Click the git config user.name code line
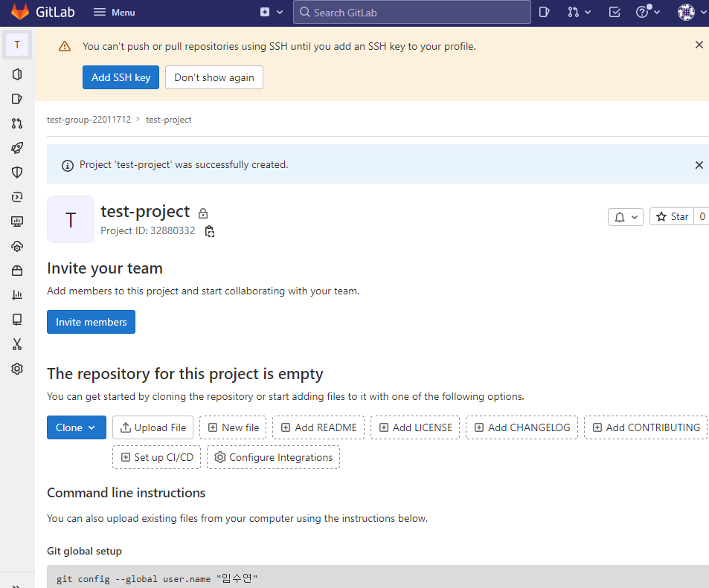Viewport: 709px width, 588px height. coord(157,578)
